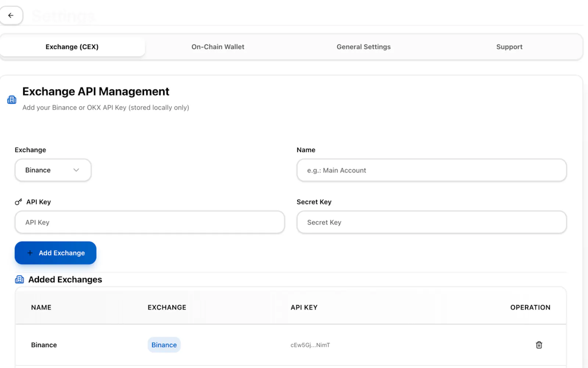The height and width of the screenshot is (368, 588).
Task: Click the Binance exchange badge
Action: click(164, 345)
